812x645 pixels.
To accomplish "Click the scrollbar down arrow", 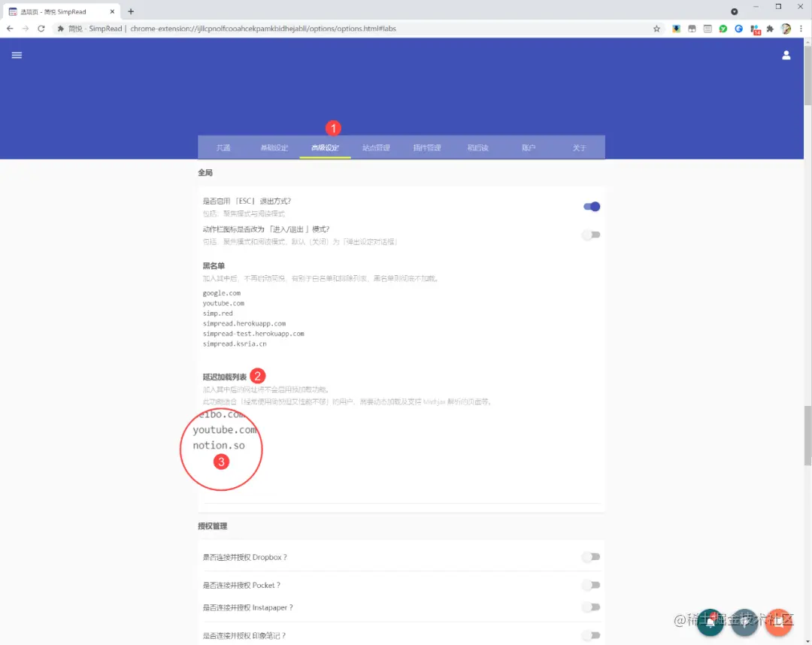I will (807, 641).
